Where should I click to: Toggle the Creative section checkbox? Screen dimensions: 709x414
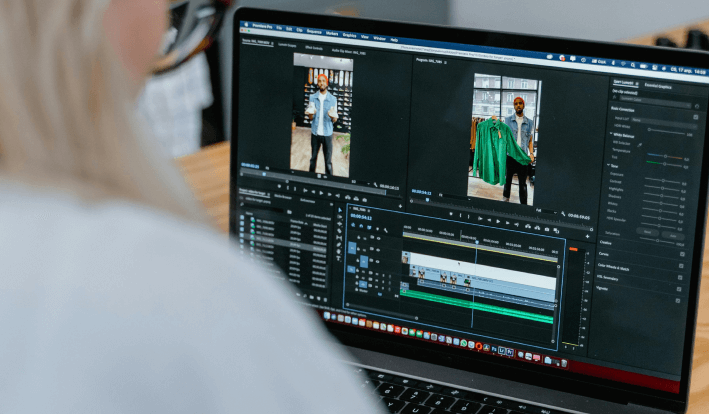click(x=682, y=254)
